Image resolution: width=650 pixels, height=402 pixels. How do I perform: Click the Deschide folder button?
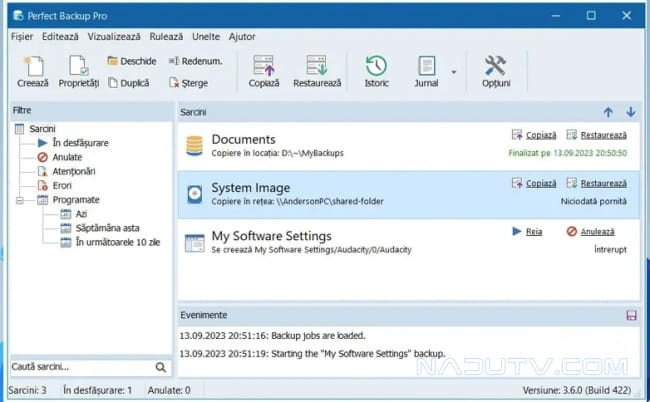132,61
